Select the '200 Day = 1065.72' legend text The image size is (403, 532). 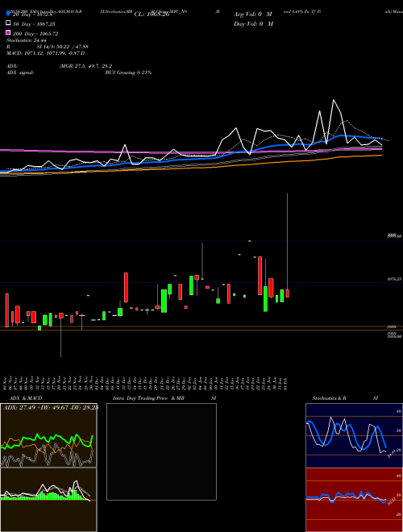[35, 34]
